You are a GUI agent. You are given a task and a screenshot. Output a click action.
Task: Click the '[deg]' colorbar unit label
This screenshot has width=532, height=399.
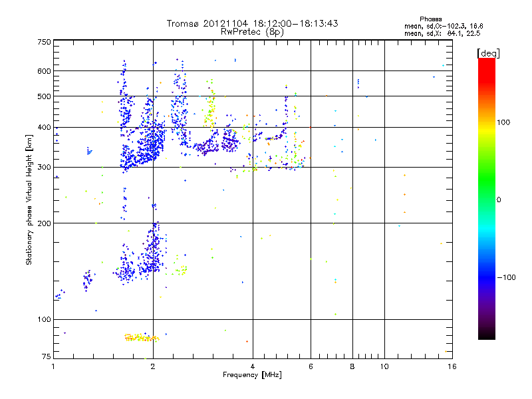coord(488,53)
